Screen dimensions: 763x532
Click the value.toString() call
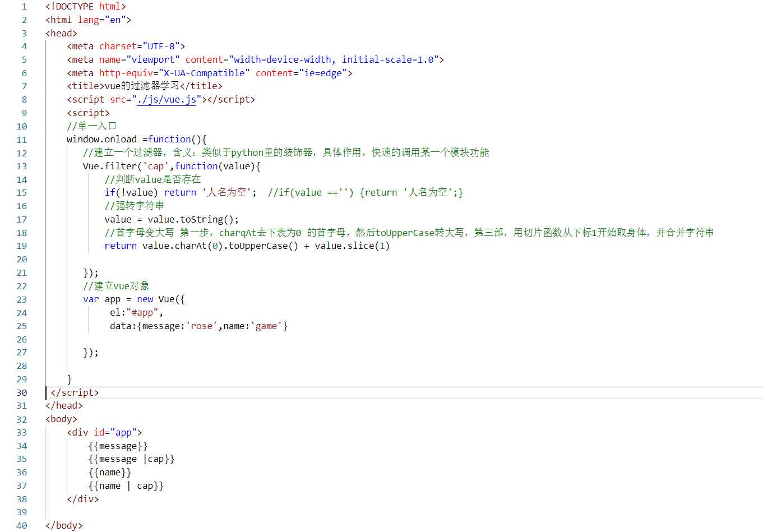[x=193, y=219]
